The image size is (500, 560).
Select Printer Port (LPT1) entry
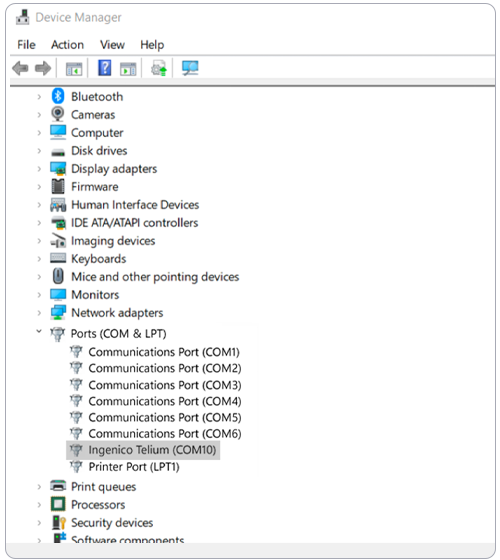(x=134, y=466)
